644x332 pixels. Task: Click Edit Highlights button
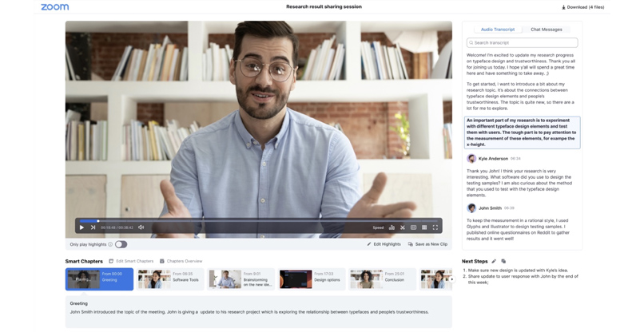click(384, 244)
